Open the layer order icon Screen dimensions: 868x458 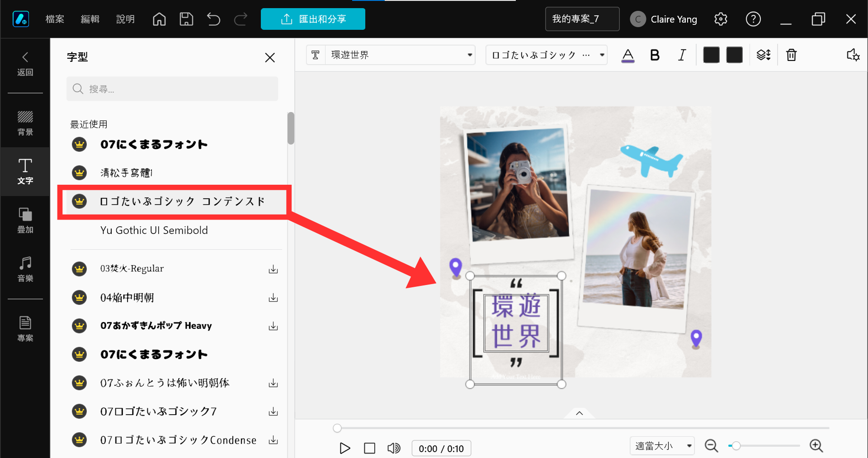coord(763,55)
